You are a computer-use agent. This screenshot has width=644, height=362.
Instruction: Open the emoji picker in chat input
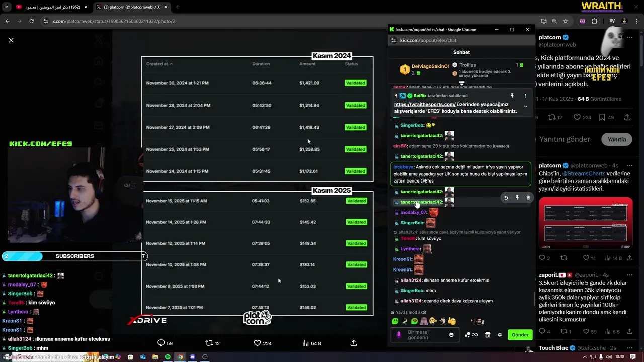(x=451, y=335)
